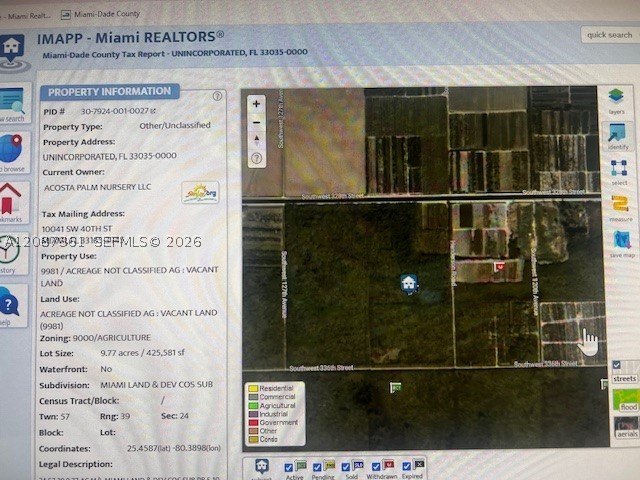Image resolution: width=640 pixels, height=480 pixels.
Task: Click the Withdrawn red flag legend icon
Action: (388, 464)
